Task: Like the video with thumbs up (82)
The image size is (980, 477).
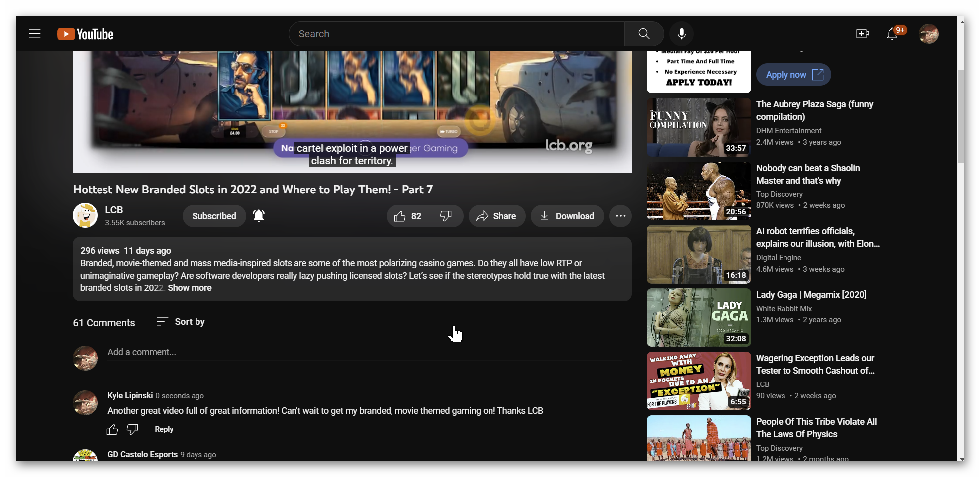Action: tap(408, 216)
